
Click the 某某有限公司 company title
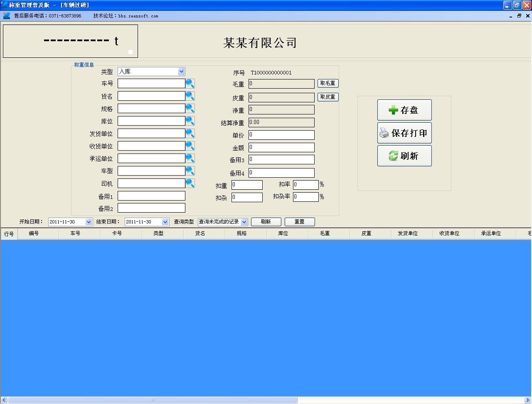point(260,43)
